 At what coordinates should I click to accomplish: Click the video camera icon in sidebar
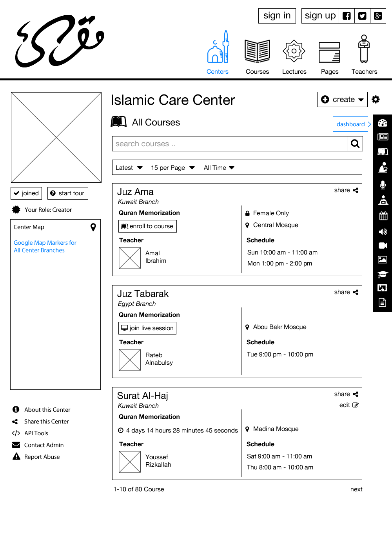[383, 245]
